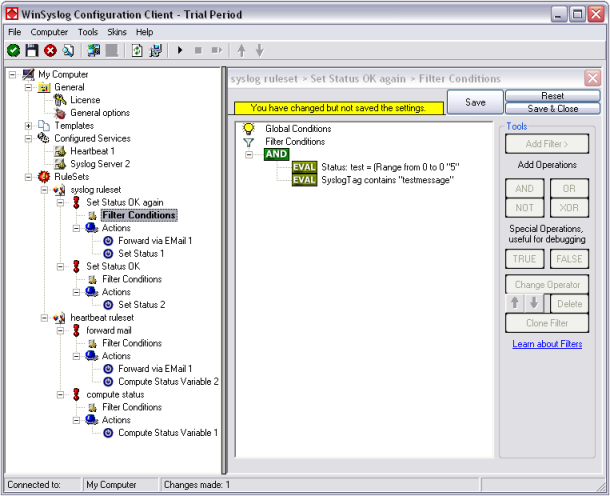Click the License keys icon
Image resolution: width=610 pixels, height=496 pixels.
tap(60, 100)
